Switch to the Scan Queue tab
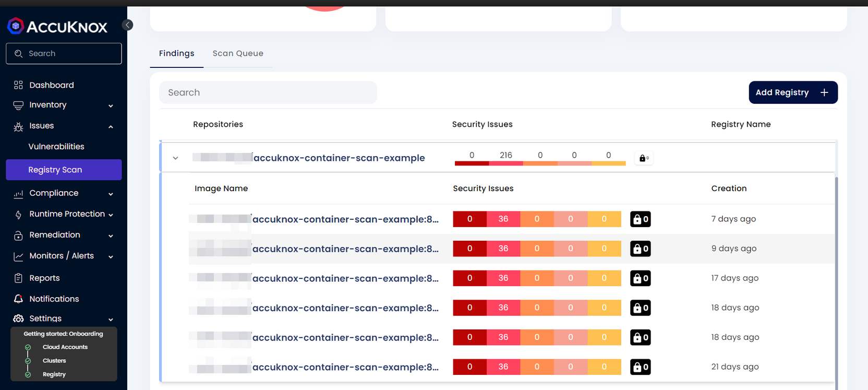 pyautogui.click(x=238, y=53)
